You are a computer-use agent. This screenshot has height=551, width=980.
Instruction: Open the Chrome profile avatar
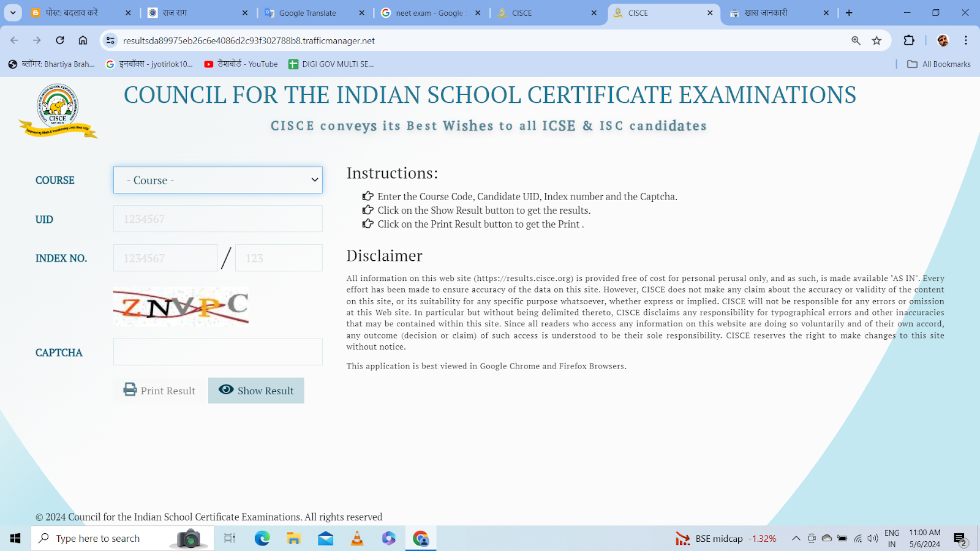(x=943, y=40)
